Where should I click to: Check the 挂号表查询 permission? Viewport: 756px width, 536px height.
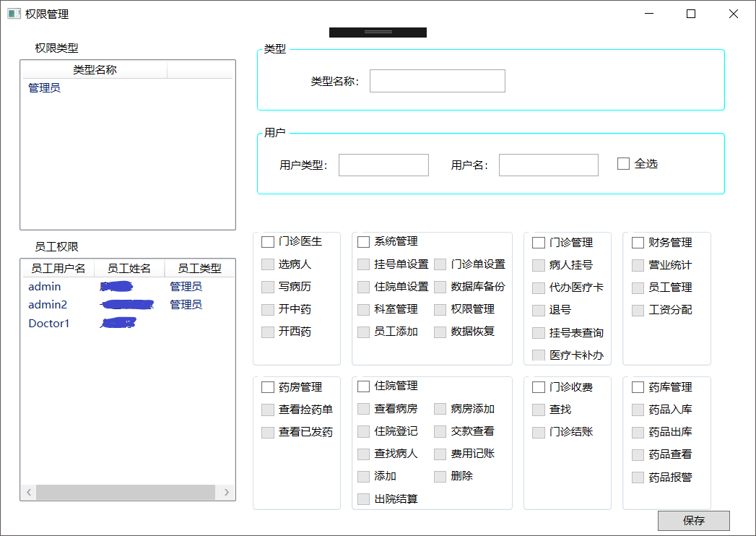click(x=539, y=332)
